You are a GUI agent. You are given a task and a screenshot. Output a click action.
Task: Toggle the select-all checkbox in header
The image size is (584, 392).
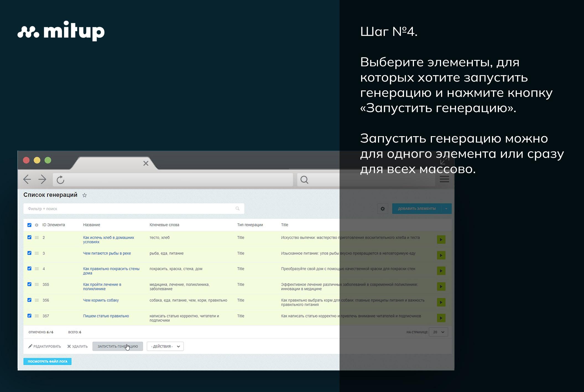pos(29,225)
